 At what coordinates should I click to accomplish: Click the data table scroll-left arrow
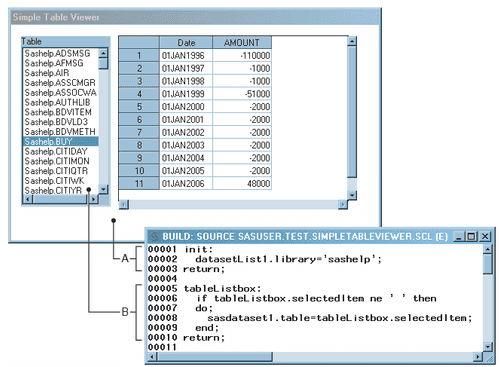pos(124,204)
